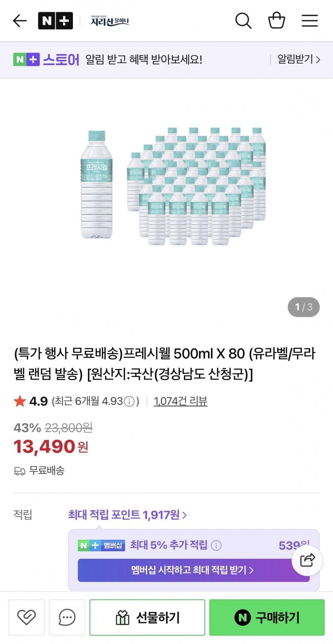Tap the product bottle image

click(x=173, y=186)
